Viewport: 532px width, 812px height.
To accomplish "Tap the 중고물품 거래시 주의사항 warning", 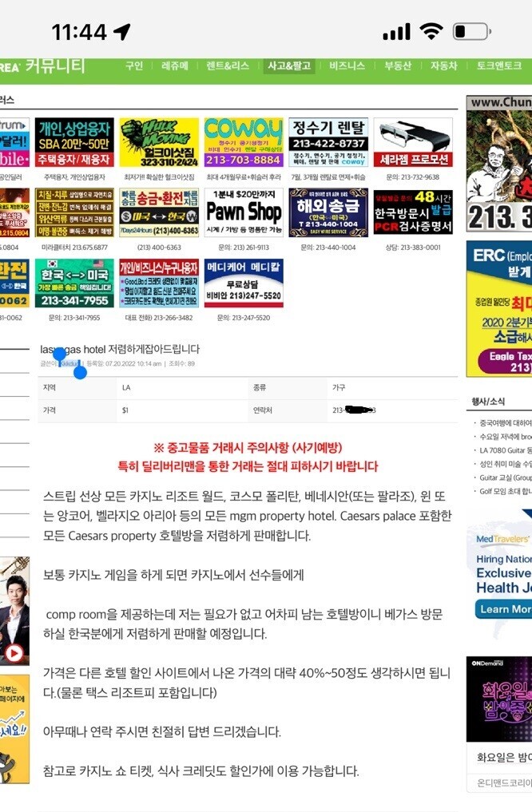I will coord(248,448).
